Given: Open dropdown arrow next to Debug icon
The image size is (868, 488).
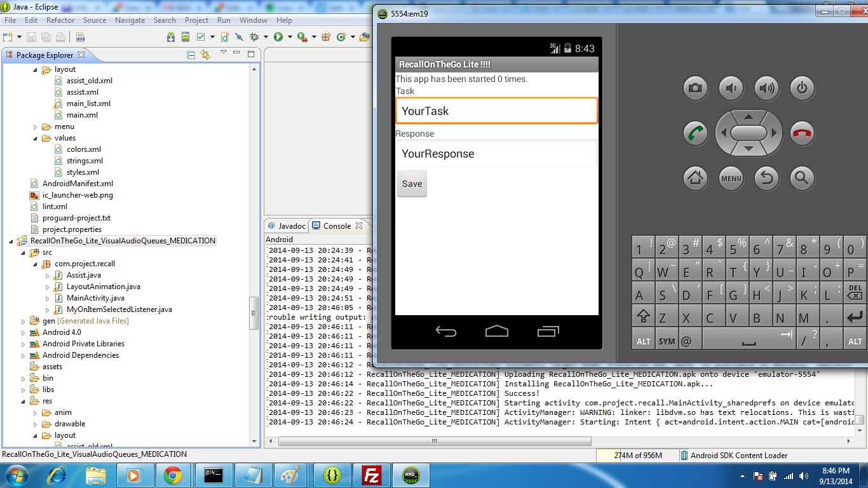Looking at the screenshot, I should (266, 37).
